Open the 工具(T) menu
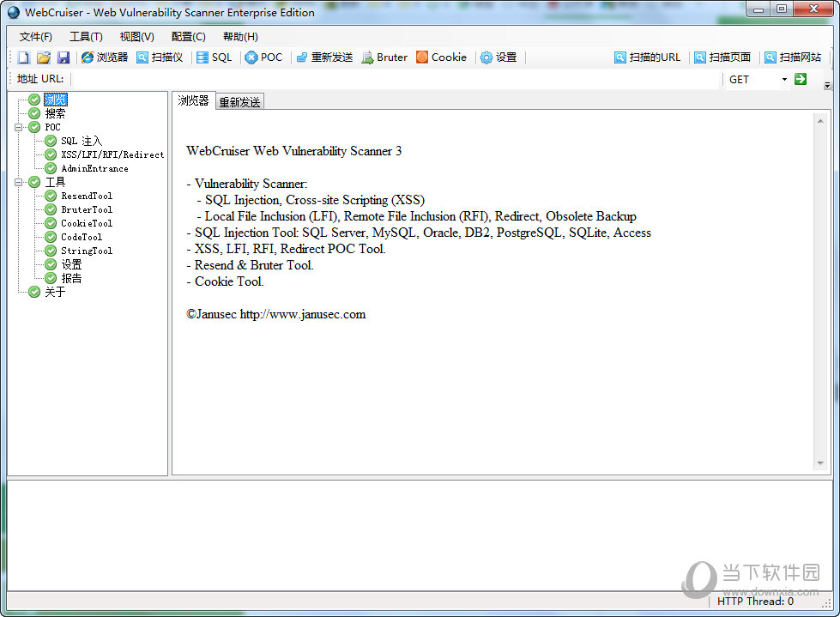The height and width of the screenshot is (617, 840). point(87,36)
